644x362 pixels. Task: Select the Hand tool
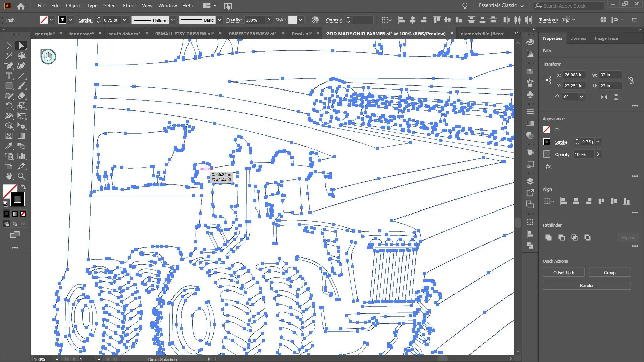click(9, 176)
